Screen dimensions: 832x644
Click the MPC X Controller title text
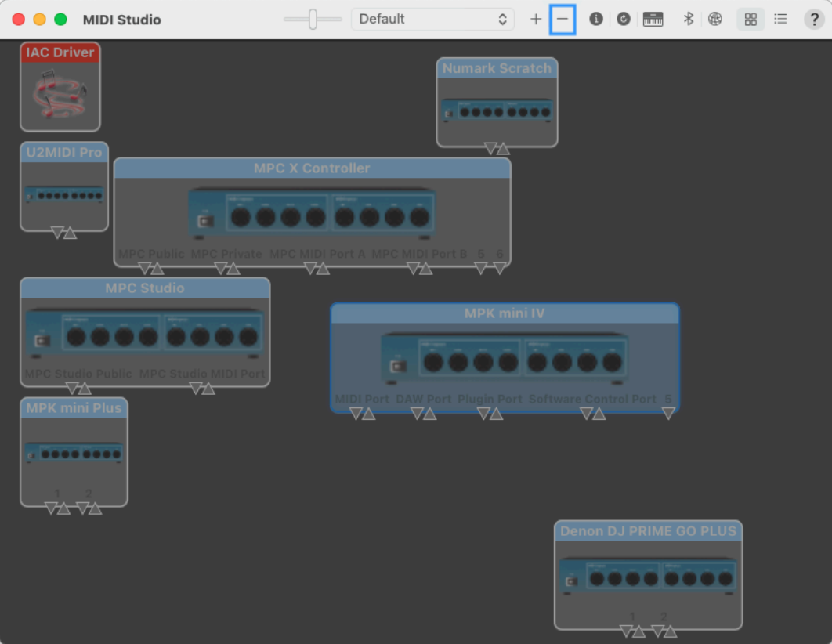coord(312,168)
